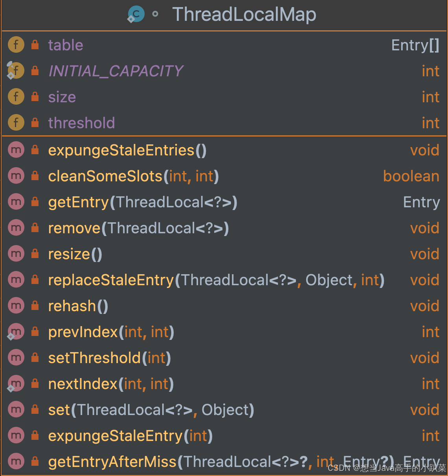Toggle the private lock beside size field
Viewport: 448px width, 476px height.
pos(35,96)
